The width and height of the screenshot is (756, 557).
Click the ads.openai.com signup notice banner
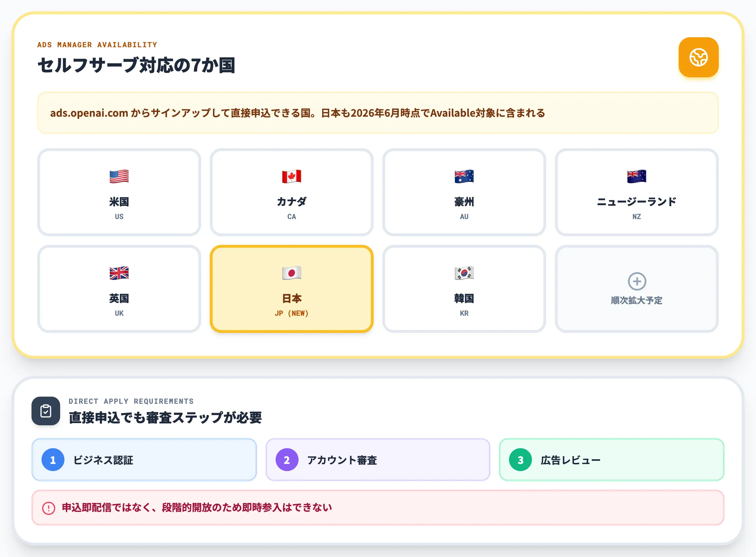point(378,113)
